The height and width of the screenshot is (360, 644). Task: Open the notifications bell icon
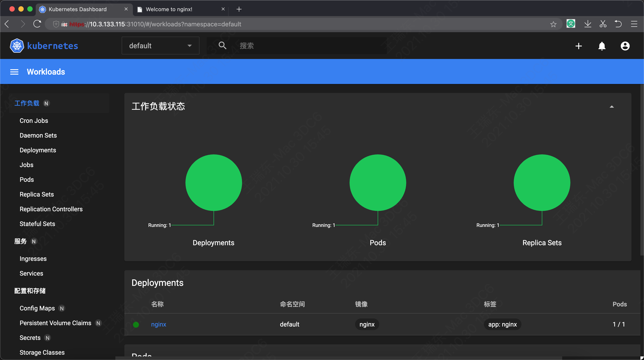pyautogui.click(x=602, y=46)
